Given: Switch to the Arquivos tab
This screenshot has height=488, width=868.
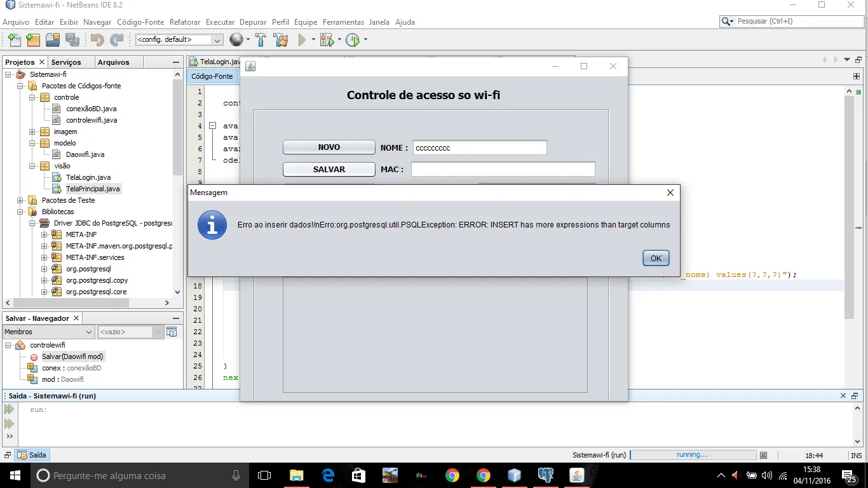Looking at the screenshot, I should pos(113,62).
